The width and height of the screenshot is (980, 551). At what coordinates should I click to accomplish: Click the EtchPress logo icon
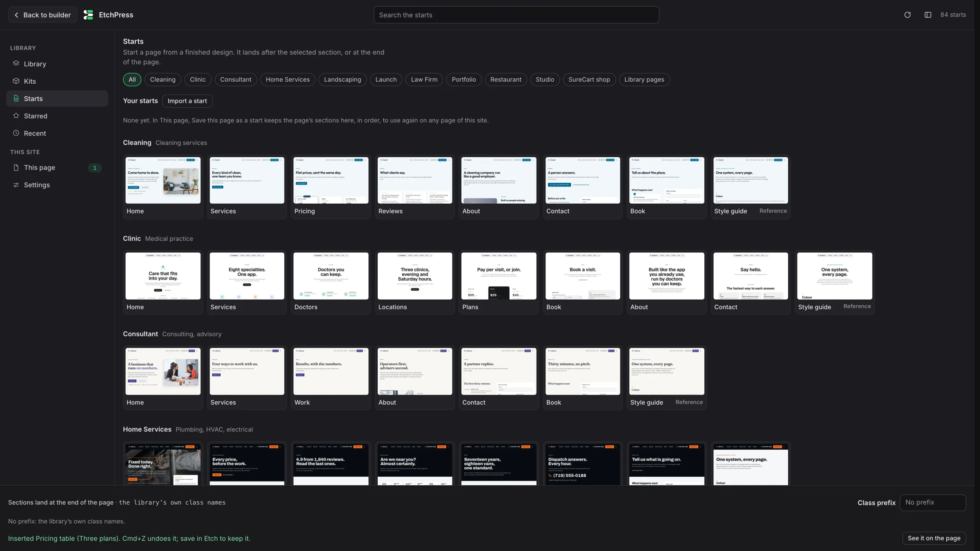pos(88,15)
